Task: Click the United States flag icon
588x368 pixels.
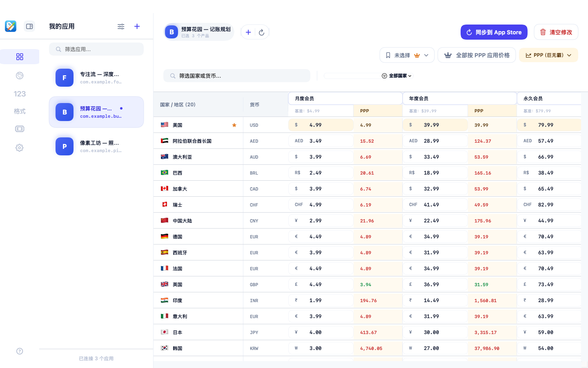Action: (x=165, y=125)
